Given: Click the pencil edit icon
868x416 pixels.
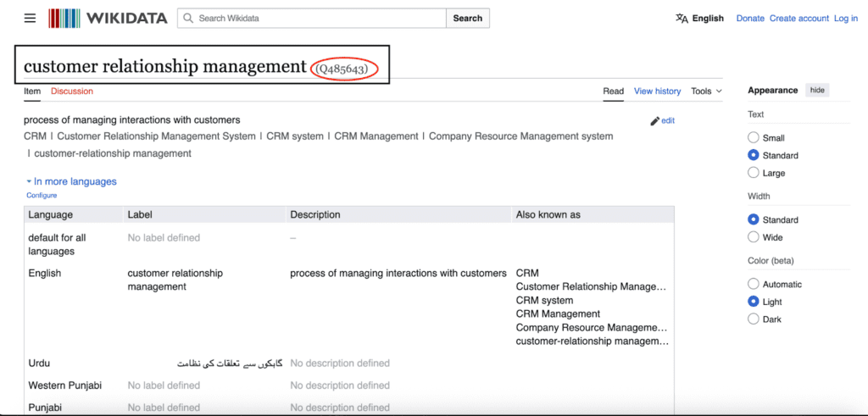Looking at the screenshot, I should [654, 121].
